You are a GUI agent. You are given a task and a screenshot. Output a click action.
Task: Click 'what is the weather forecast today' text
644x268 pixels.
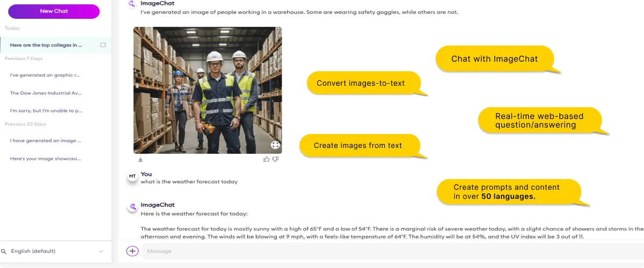[x=189, y=182]
